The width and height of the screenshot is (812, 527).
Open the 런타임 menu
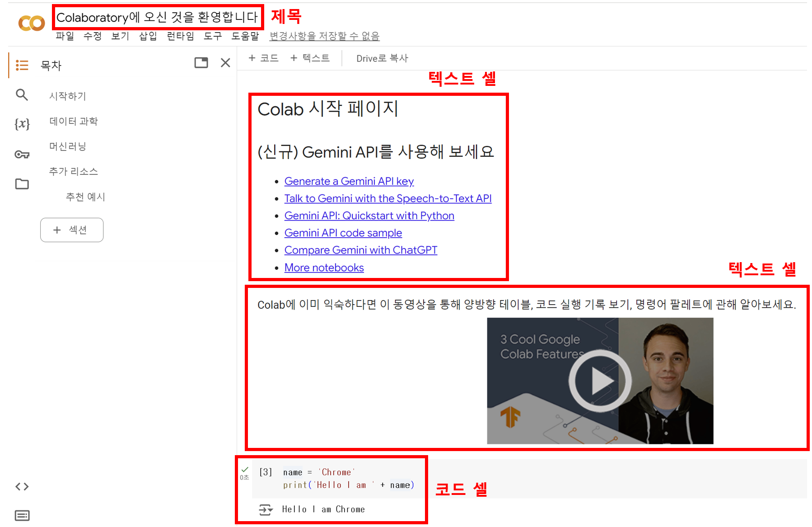(180, 36)
